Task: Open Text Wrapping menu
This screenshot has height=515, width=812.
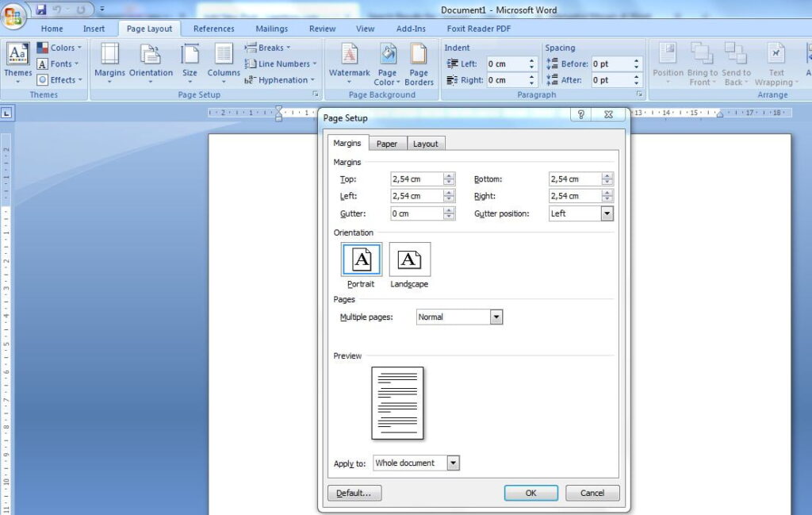Action: [x=776, y=63]
